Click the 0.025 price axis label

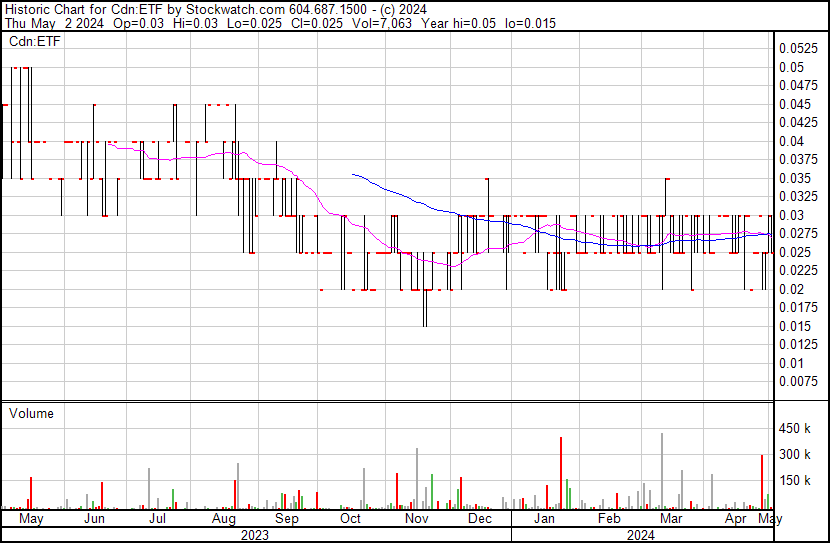coord(795,252)
